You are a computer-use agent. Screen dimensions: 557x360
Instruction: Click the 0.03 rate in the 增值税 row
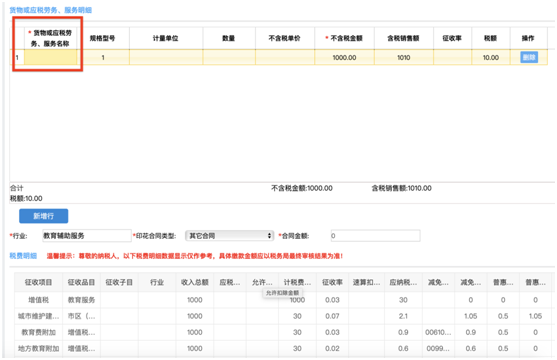(x=332, y=300)
